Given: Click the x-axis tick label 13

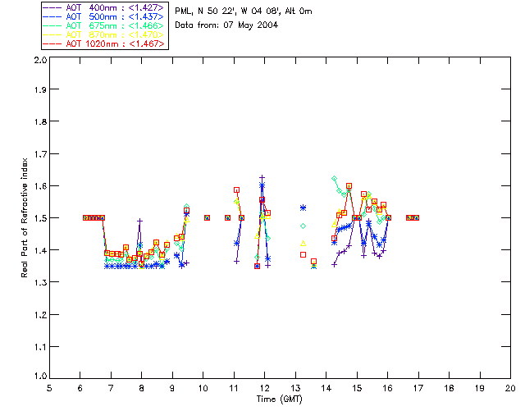Looking at the screenshot, I should [x=295, y=388].
